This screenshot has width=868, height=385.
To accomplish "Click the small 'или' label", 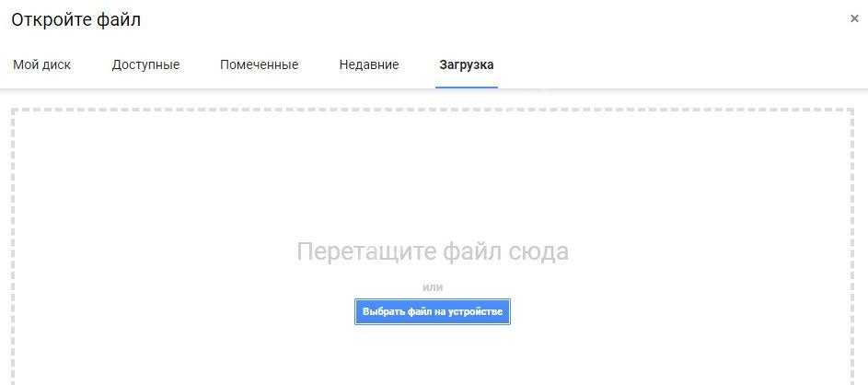I will point(432,287).
